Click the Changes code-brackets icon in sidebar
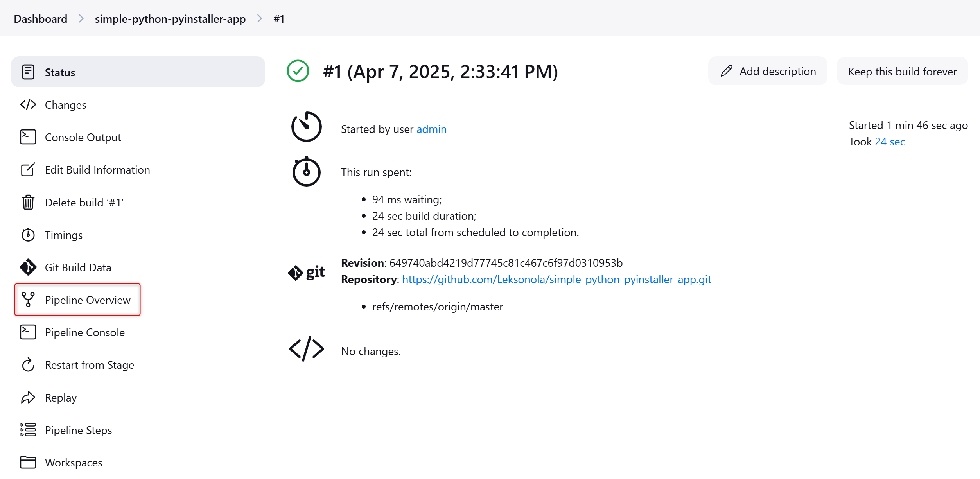 pyautogui.click(x=28, y=105)
